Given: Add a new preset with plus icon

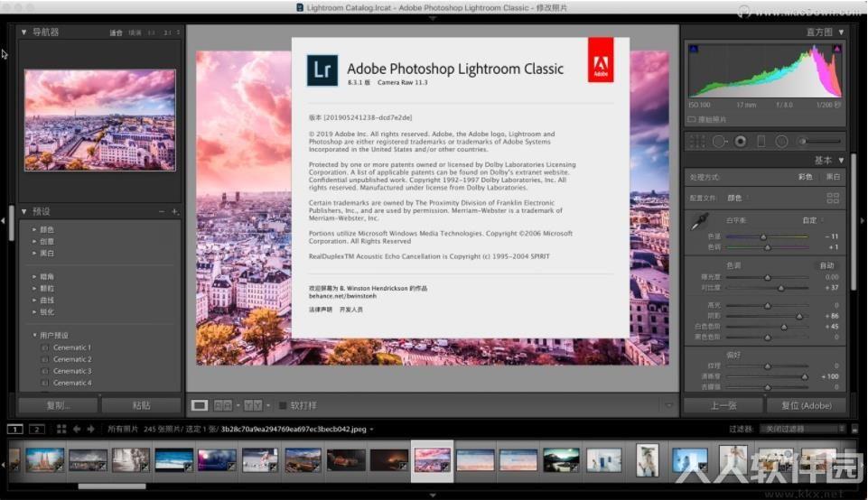Looking at the screenshot, I should (x=174, y=211).
